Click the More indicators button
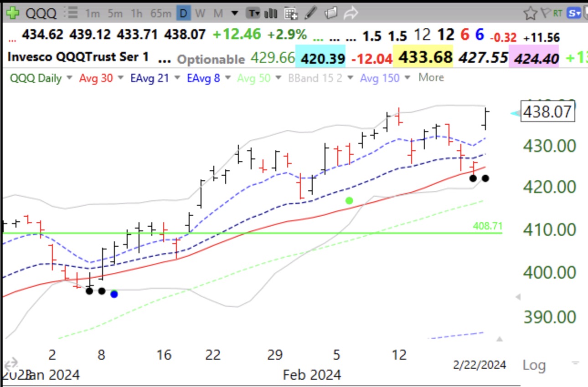The image size is (588, 387). click(431, 77)
